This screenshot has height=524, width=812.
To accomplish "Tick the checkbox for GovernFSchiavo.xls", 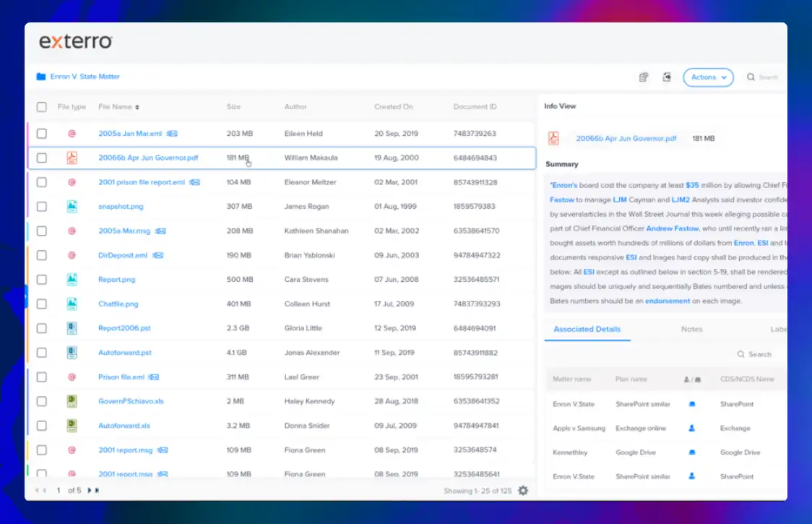I will 41,402.
